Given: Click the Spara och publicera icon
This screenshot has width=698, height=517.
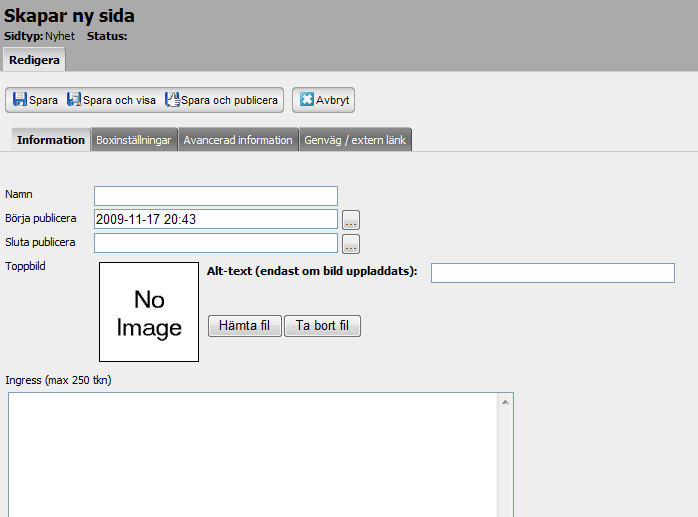Looking at the screenshot, I should tap(172, 99).
